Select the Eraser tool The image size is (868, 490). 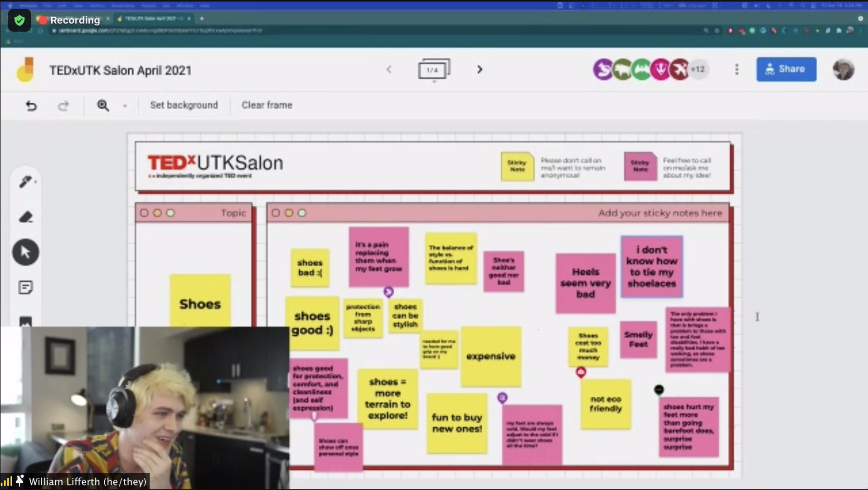pyautogui.click(x=25, y=217)
